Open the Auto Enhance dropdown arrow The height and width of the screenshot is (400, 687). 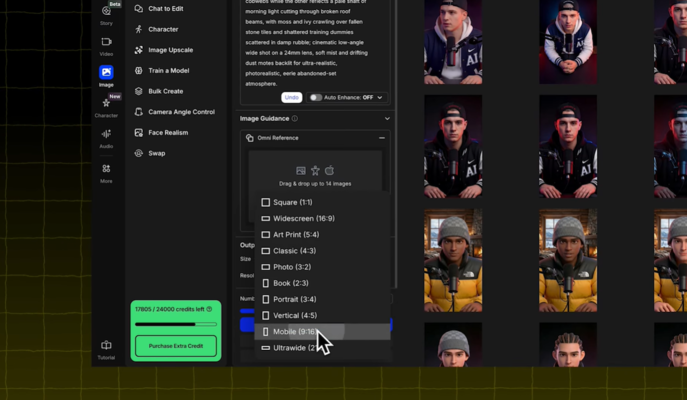click(380, 98)
